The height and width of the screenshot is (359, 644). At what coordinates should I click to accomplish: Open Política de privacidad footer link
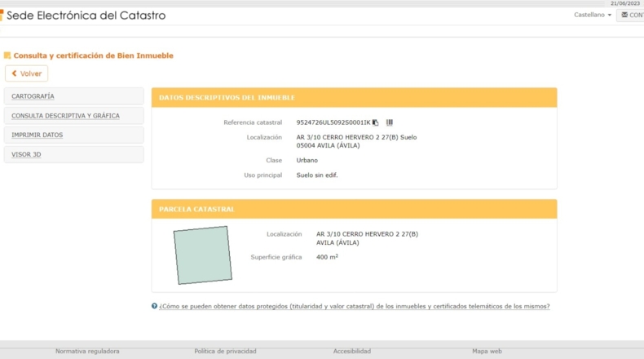point(226,351)
